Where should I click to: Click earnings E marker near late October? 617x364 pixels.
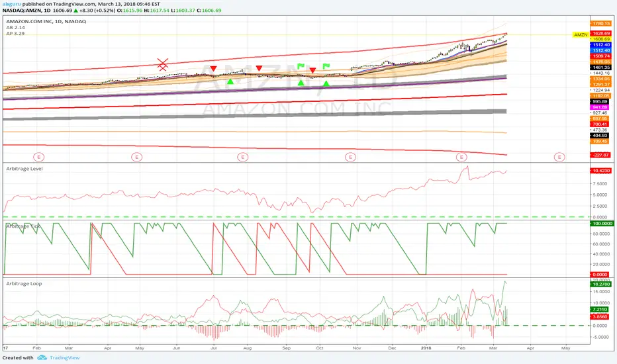(350, 157)
